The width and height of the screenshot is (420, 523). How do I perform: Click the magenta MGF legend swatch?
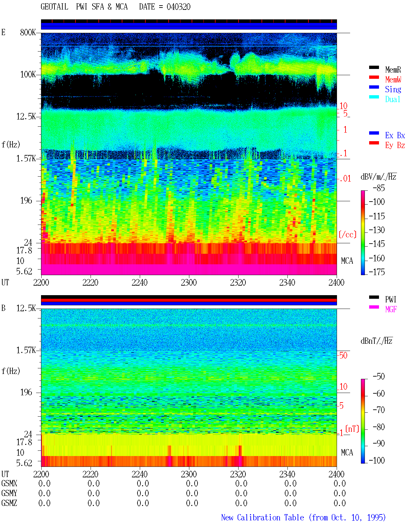coord(374,307)
